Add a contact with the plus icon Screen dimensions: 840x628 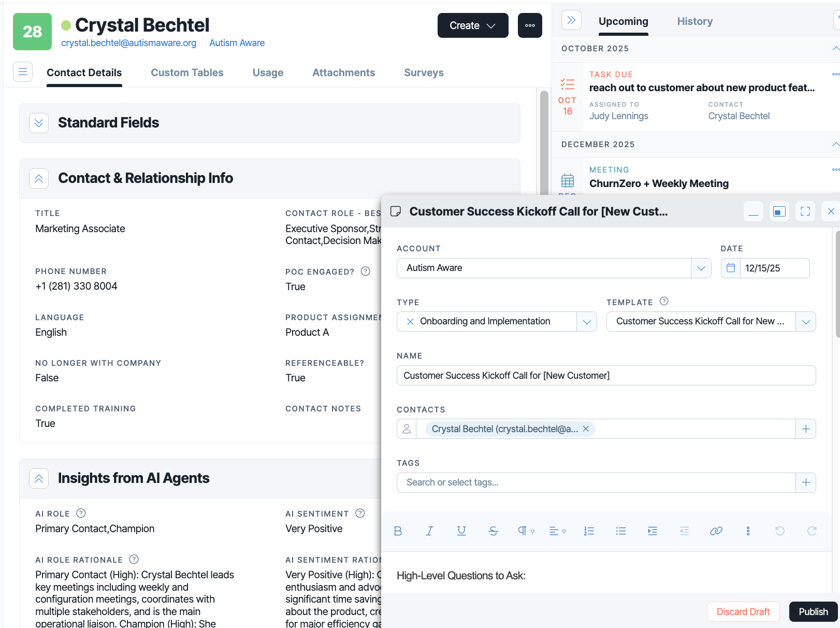(x=806, y=429)
